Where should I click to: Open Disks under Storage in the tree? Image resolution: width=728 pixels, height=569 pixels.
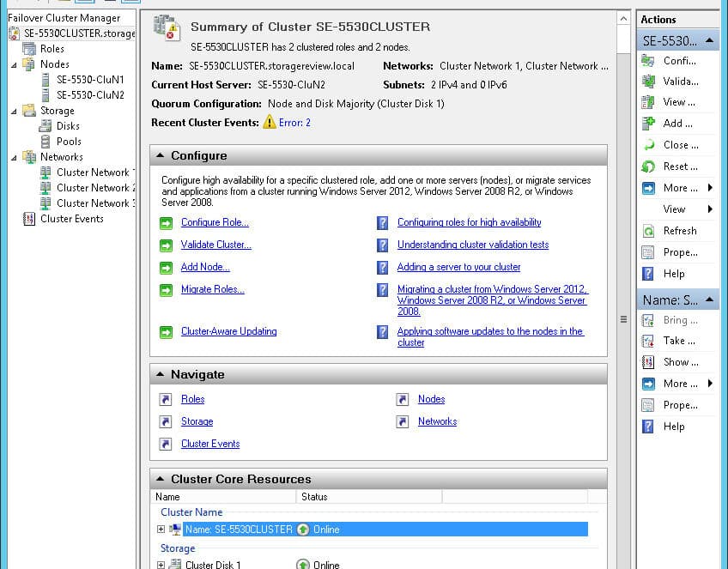68,126
